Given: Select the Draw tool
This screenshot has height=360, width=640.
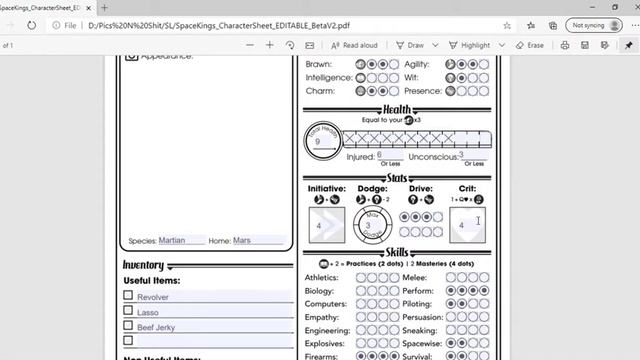Looking at the screenshot, I should tap(410, 45).
